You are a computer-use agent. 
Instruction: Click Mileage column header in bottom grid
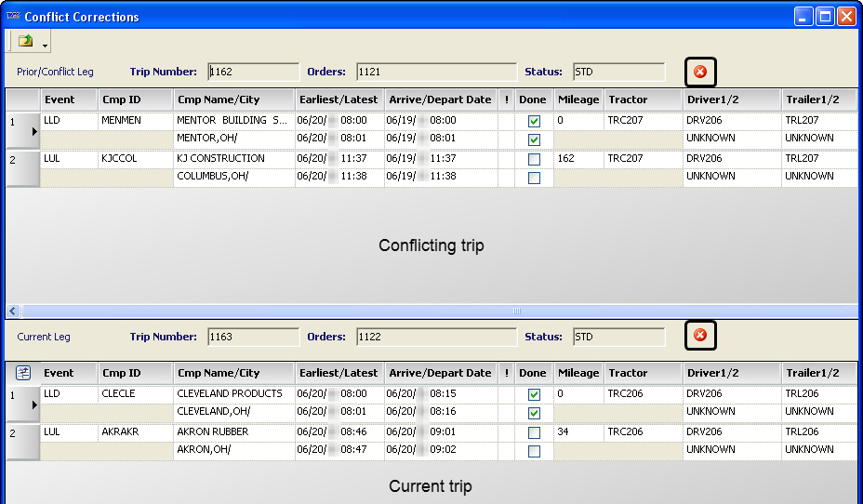tap(578, 373)
